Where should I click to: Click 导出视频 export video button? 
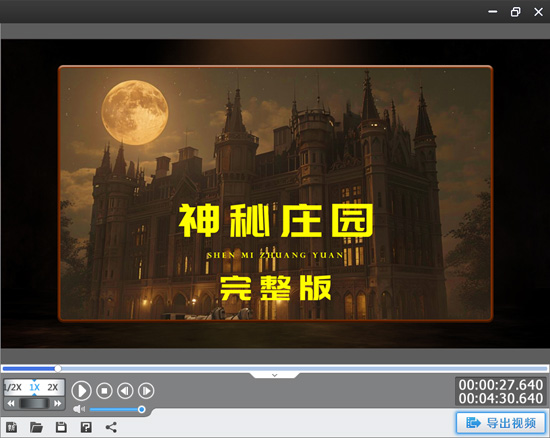501,423
